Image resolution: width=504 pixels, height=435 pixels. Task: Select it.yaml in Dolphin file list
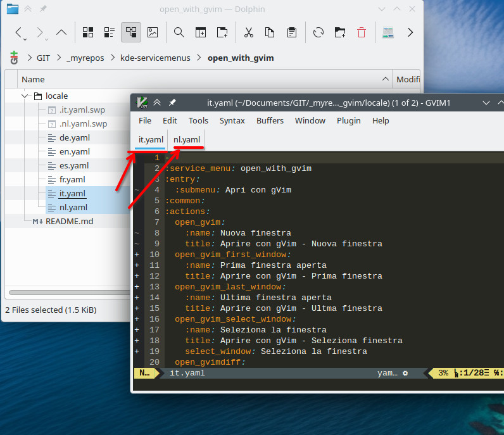[x=72, y=194]
